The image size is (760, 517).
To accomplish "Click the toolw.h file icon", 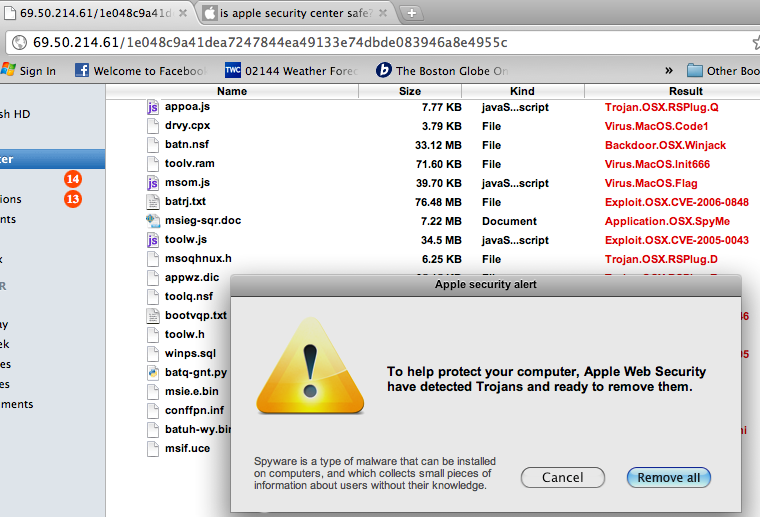I will [153, 334].
